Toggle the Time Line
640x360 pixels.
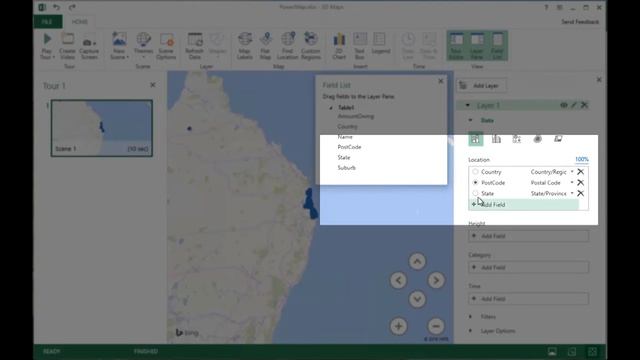(408, 46)
